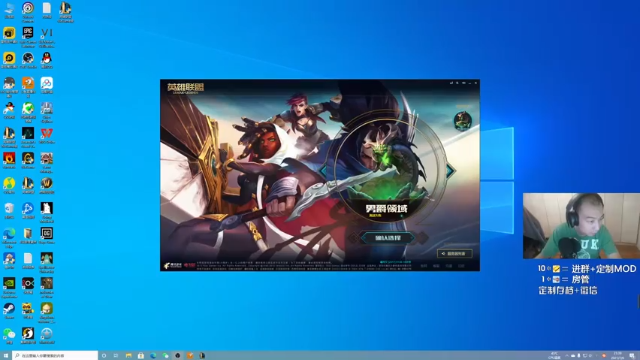Open the Baidu Netdisk cloud desktop icon
This screenshot has height=360, width=640.
coord(47,83)
